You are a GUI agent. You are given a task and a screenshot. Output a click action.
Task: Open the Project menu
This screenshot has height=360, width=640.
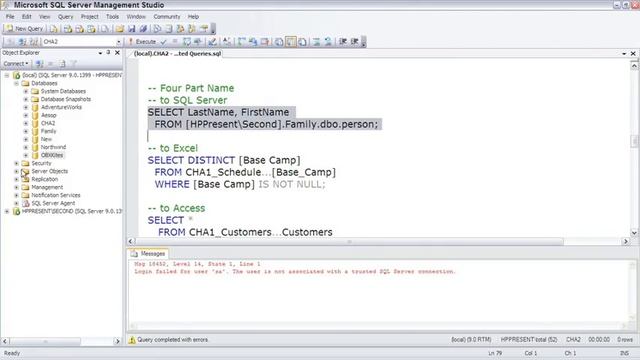(89, 17)
